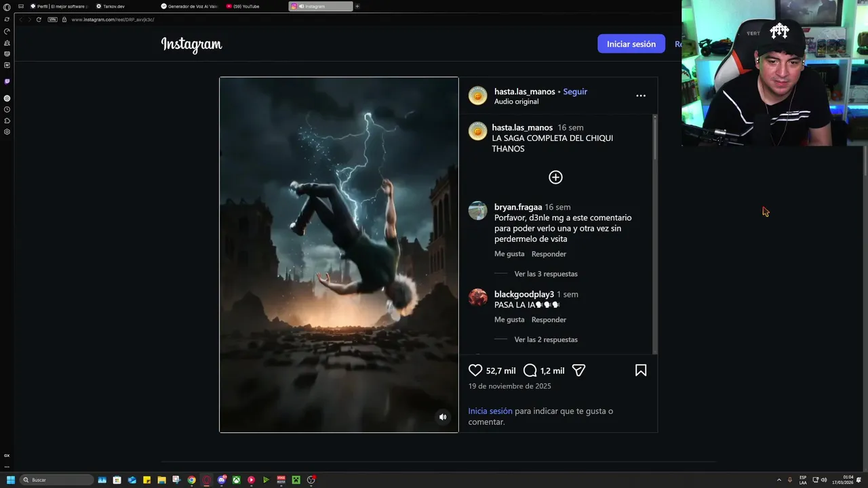Switch to Generador de Voz AI tab
Viewport: 868px width, 488px height.
click(189, 6)
